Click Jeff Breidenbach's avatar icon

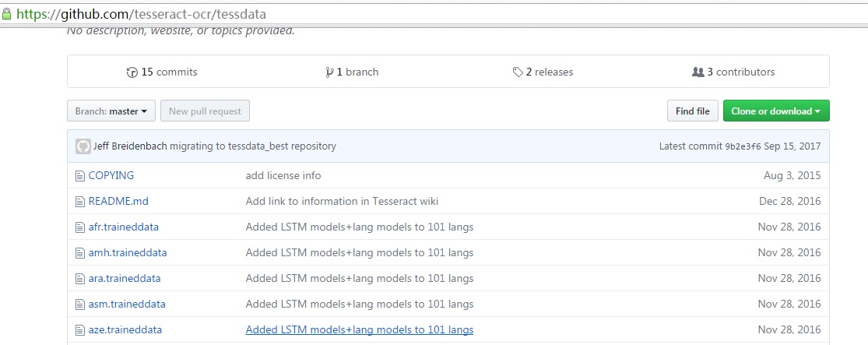point(83,146)
